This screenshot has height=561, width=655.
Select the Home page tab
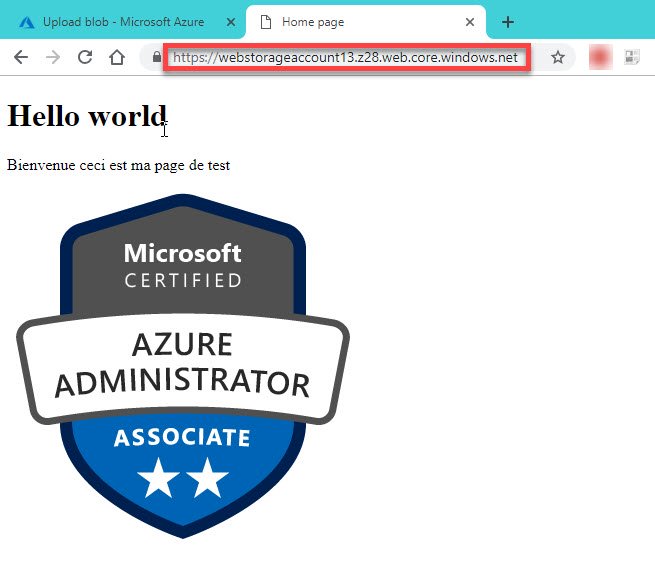[366, 22]
